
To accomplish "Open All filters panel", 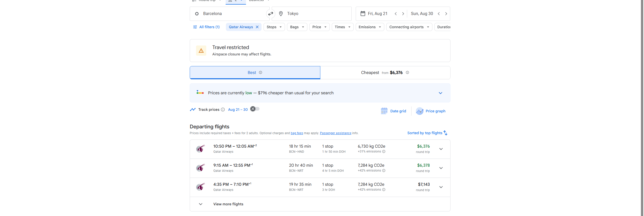I will (x=206, y=27).
